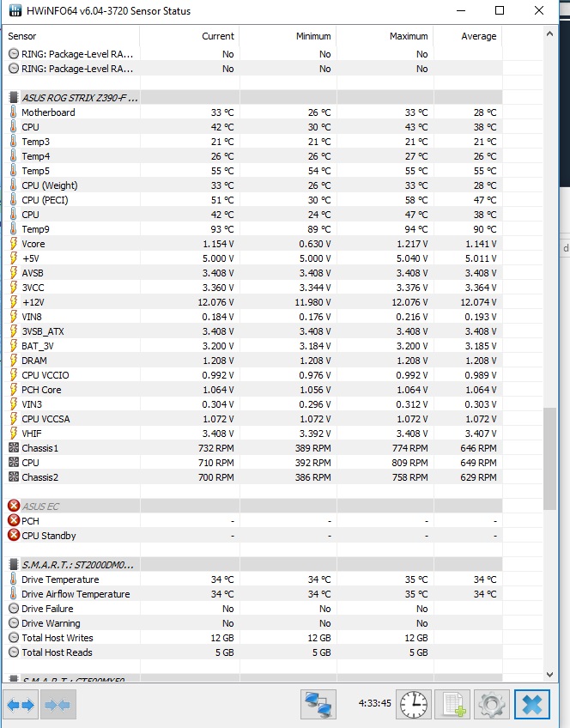Click the red error icon beside CPU Standby
This screenshot has height=728, width=570.
click(14, 535)
